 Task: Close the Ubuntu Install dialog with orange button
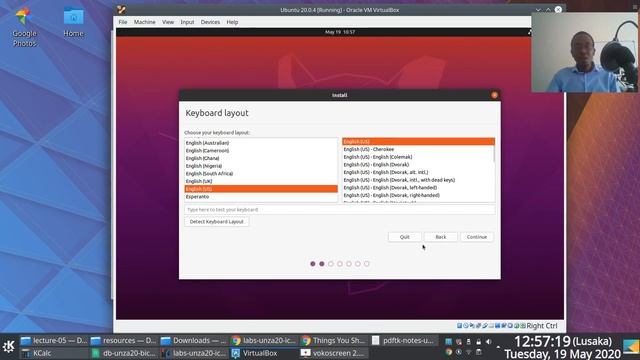pyautogui.click(x=494, y=95)
